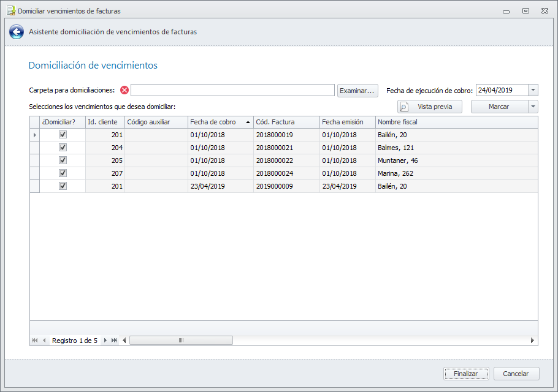
Task: Click the red error icon beside folder field
Action: [x=124, y=90]
